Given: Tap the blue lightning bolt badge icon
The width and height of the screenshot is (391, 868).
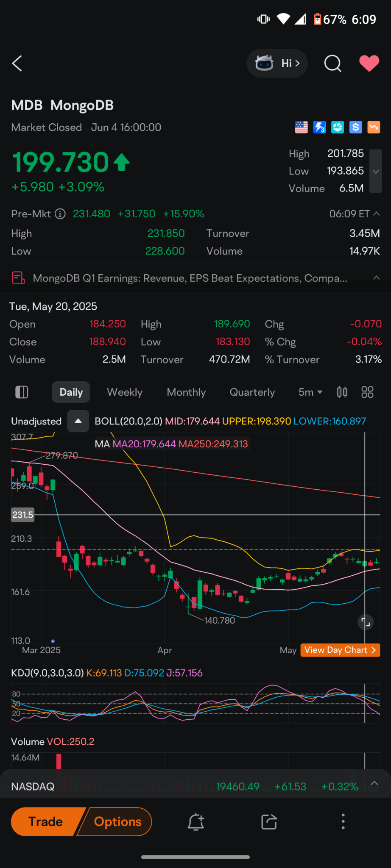Looking at the screenshot, I should tap(319, 127).
